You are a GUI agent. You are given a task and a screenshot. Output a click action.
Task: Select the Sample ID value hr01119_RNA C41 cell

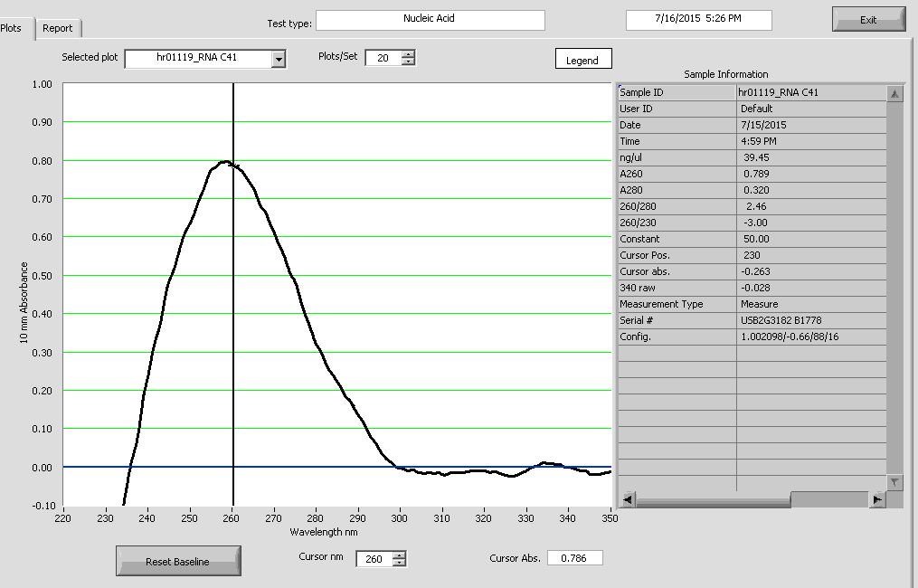click(811, 92)
